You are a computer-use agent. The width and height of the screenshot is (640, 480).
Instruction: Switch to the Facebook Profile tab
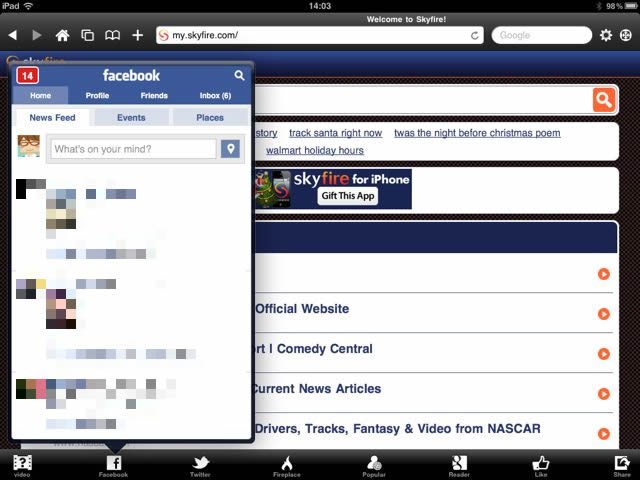97,96
